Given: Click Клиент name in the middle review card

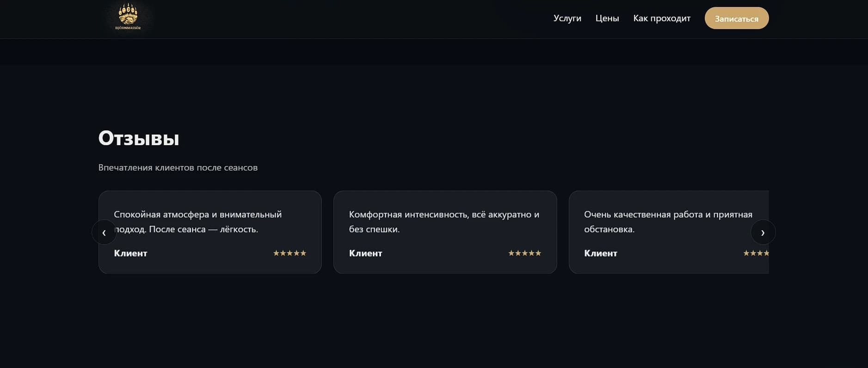Looking at the screenshot, I should click(x=365, y=253).
